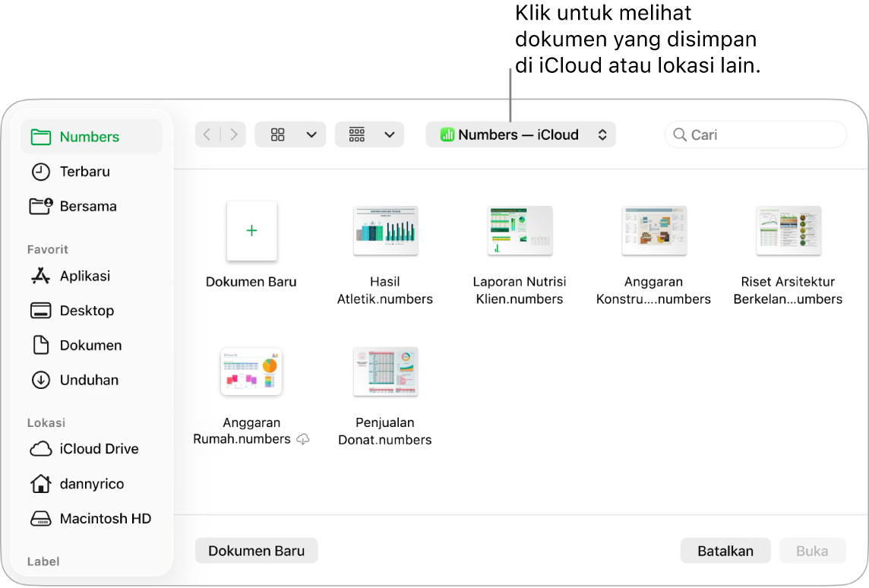Click the Penjualan Donat.numbers file name
This screenshot has width=869, height=588.
click(x=385, y=432)
